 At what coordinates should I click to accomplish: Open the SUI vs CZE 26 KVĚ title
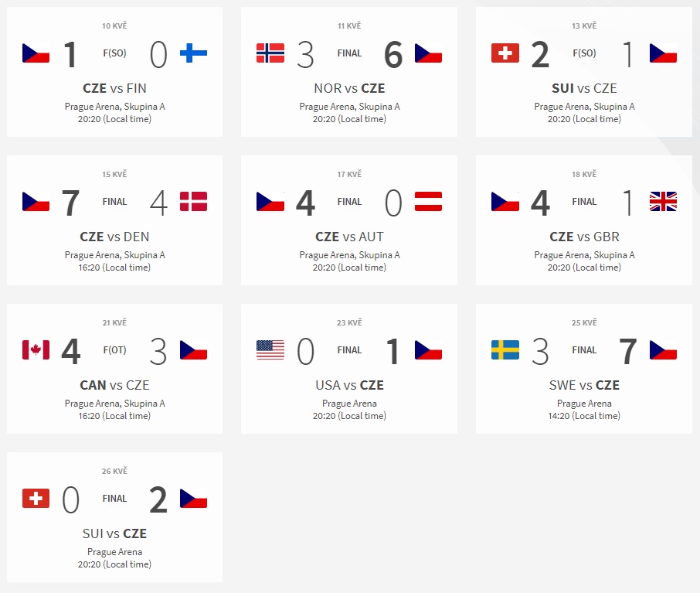(x=114, y=533)
